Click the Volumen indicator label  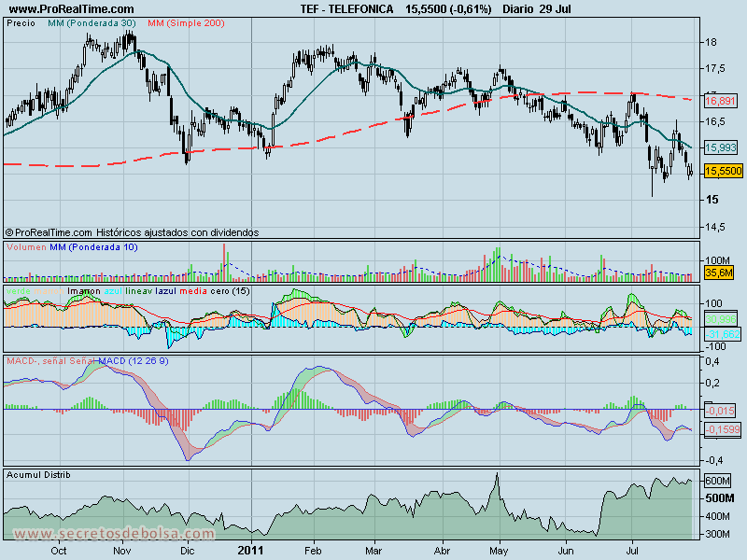click(27, 247)
